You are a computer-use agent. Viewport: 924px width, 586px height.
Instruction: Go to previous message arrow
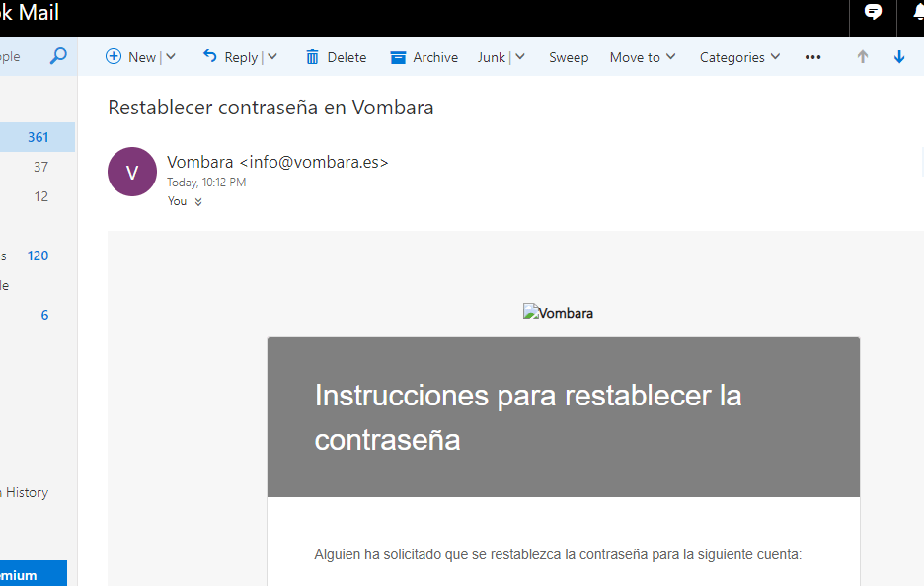[x=862, y=56]
